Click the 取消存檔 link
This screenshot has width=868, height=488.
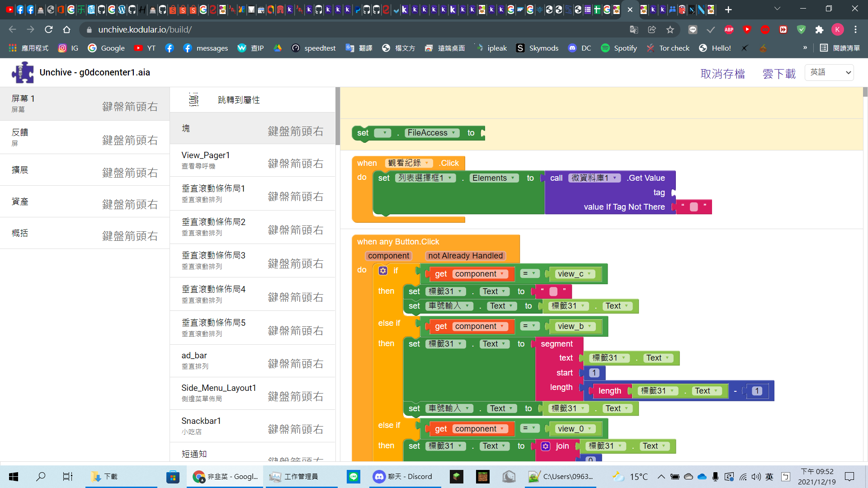tap(722, 74)
